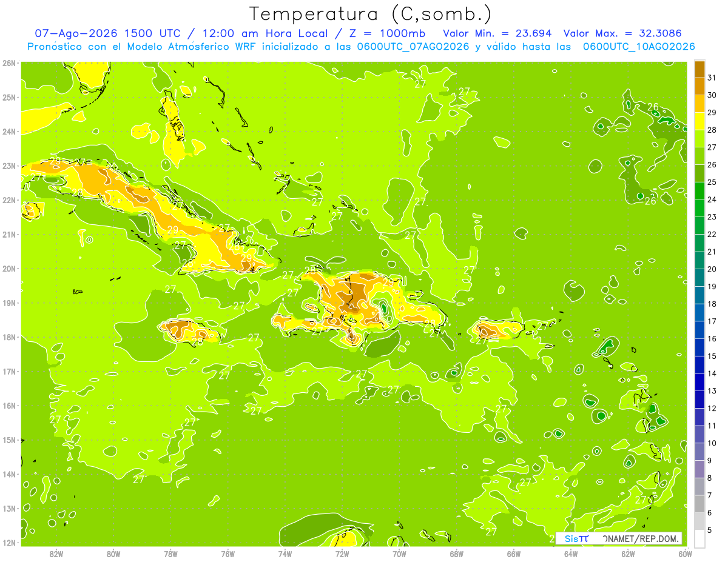This screenshot has width=728, height=562.
Task: Click the 26N latitude label
Action: point(9,63)
